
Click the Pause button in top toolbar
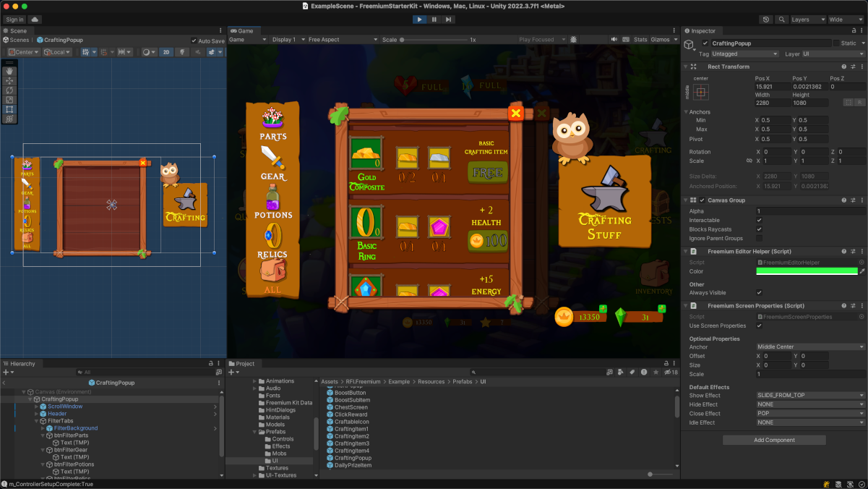click(434, 20)
